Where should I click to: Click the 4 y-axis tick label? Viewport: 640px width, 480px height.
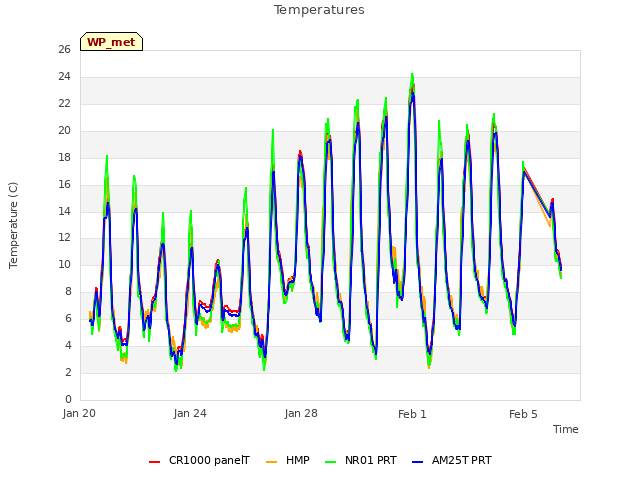pos(68,345)
